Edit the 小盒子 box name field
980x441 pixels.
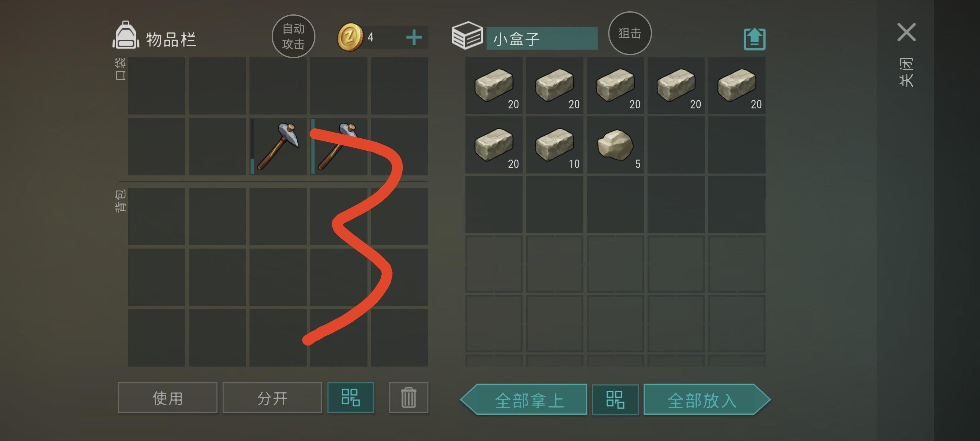[x=542, y=38]
